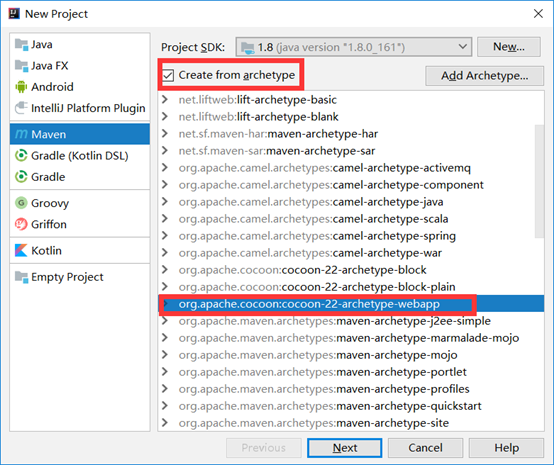This screenshot has height=465, width=554.
Task: Select Android project type
Action: 80,87
